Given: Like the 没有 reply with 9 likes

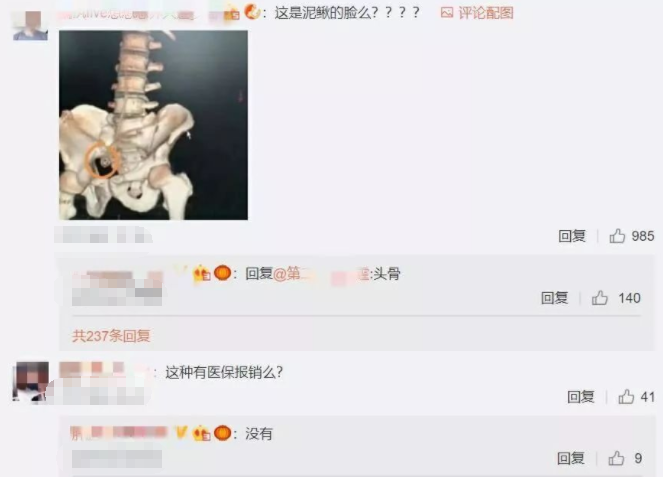Looking at the screenshot, I should pos(616,458).
